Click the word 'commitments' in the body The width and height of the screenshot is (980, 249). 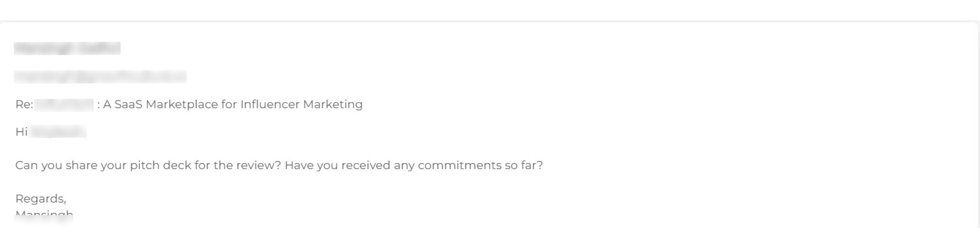tap(460, 165)
